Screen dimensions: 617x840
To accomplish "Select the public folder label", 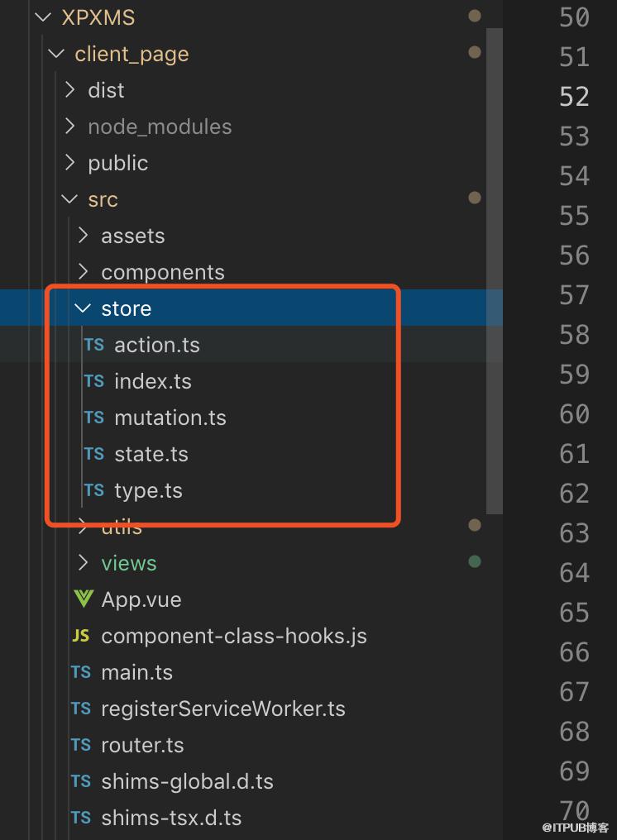I will (118, 164).
